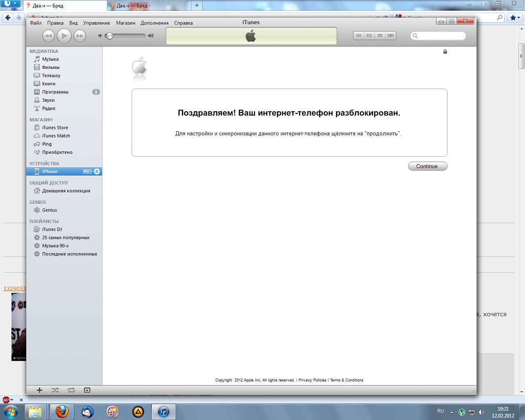Switch to grid view
The image size is (525, 420).
[380, 36]
